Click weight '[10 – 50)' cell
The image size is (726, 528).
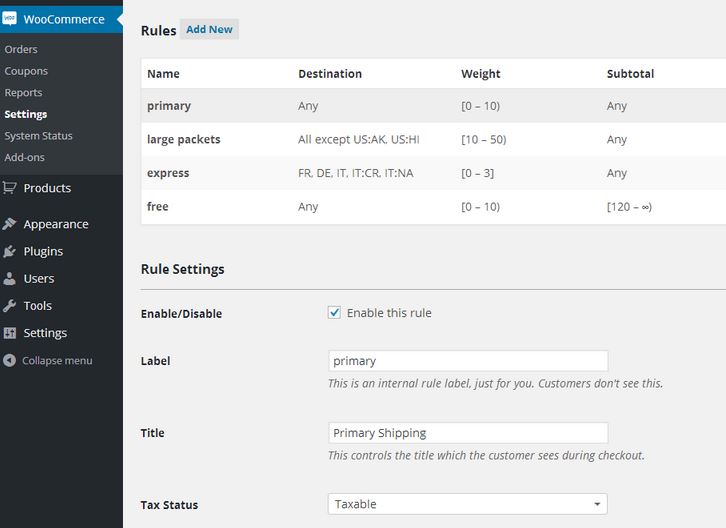coord(484,139)
